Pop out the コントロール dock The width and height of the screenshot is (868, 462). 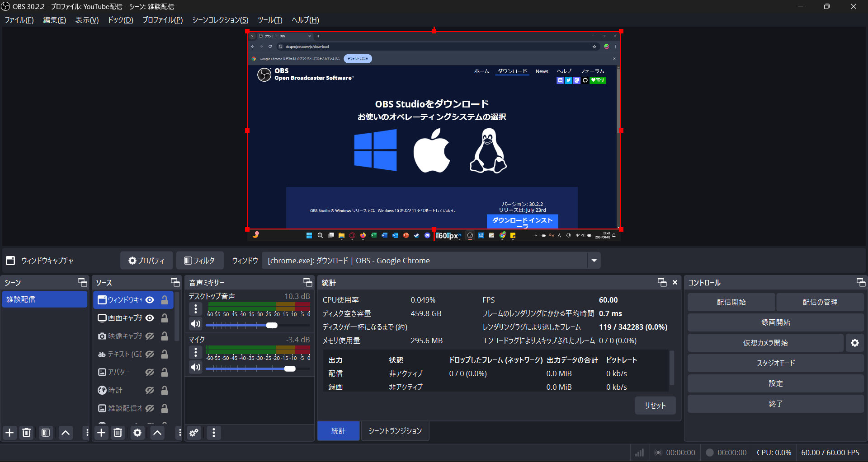coord(861,282)
